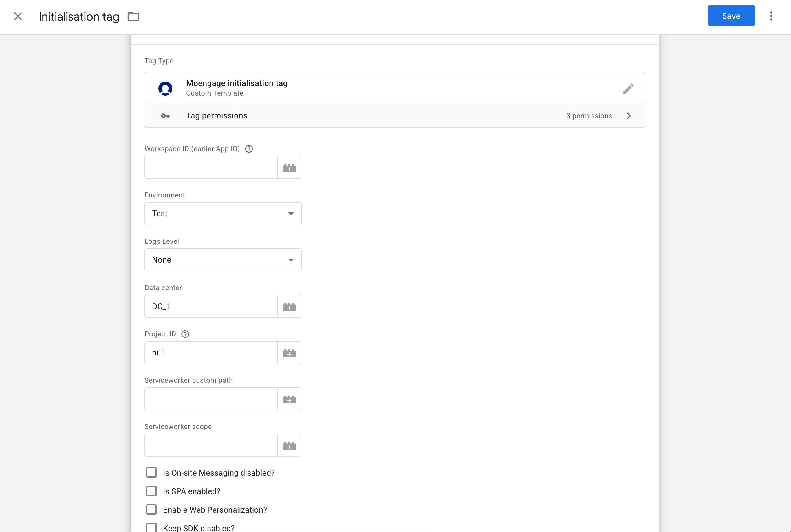Open the Logs Level dropdown showing None
The image size is (791, 532).
pos(223,260)
